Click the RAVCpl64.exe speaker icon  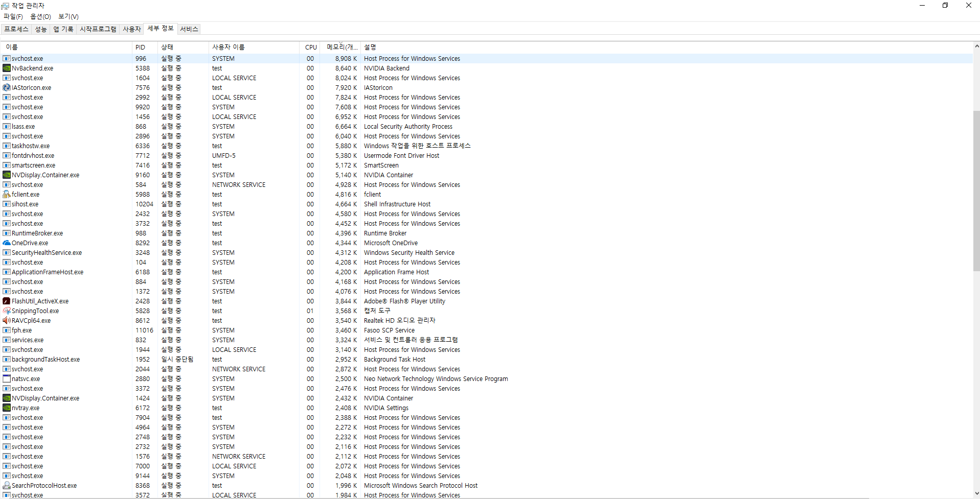tap(7, 321)
